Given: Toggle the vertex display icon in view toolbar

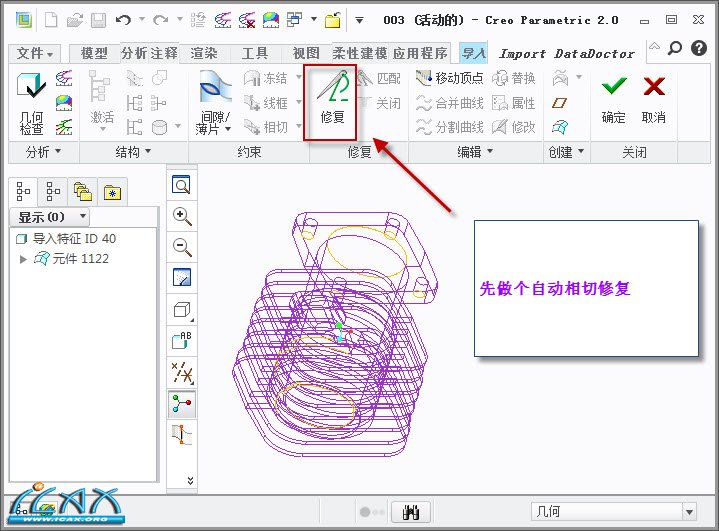Looking at the screenshot, I should click(182, 404).
